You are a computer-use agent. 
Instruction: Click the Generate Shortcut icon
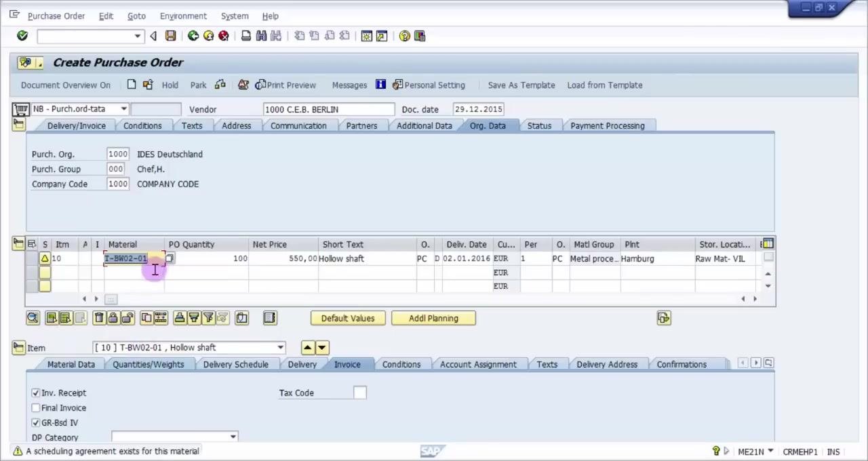click(382, 36)
